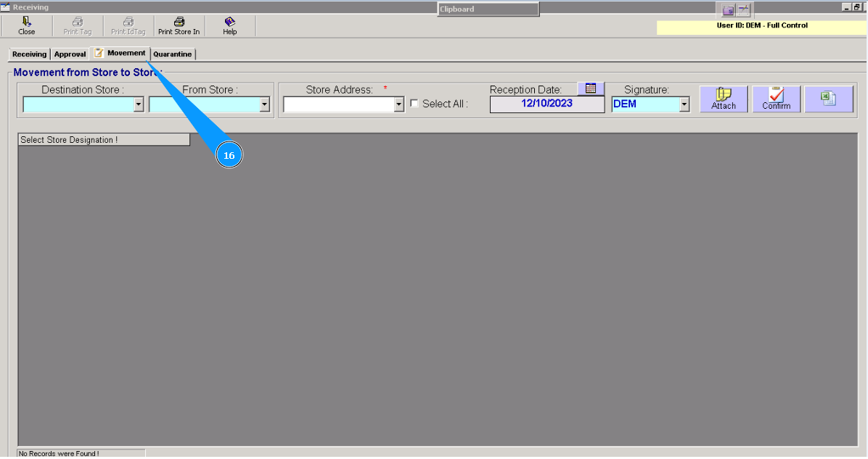Select the Movement tab
This screenshot has height=459, width=868.
[x=120, y=53]
